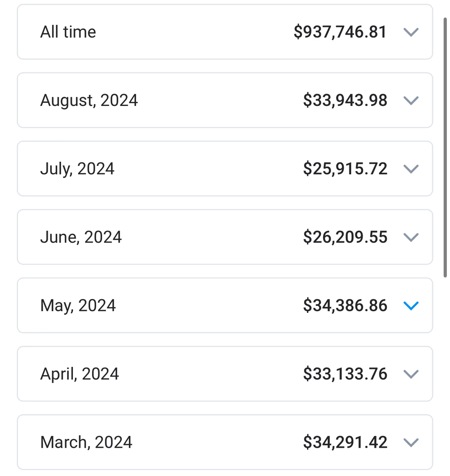Screen dimensions: 450x476
Task: Expand the June, 2024 chevron arrow
Action: (x=411, y=237)
